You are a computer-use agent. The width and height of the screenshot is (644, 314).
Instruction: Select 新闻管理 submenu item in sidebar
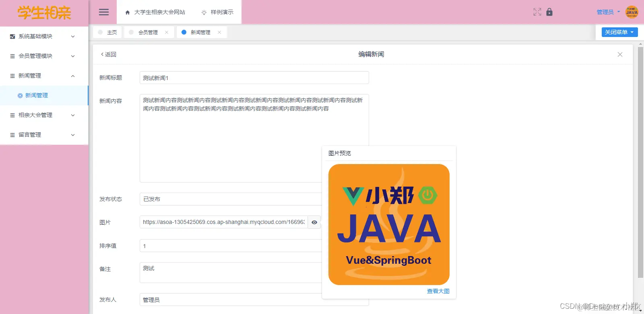[44, 95]
